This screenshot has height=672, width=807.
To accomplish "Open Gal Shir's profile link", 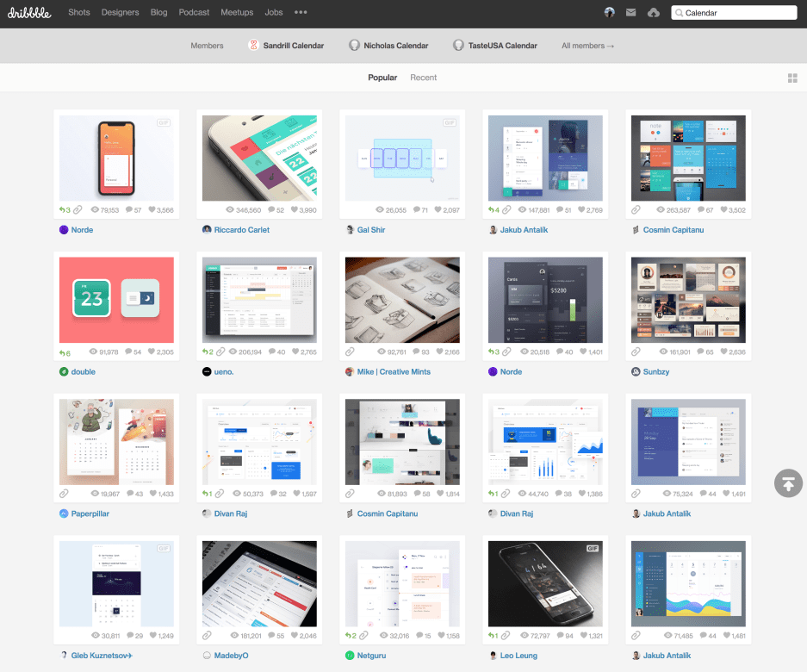I will point(371,230).
